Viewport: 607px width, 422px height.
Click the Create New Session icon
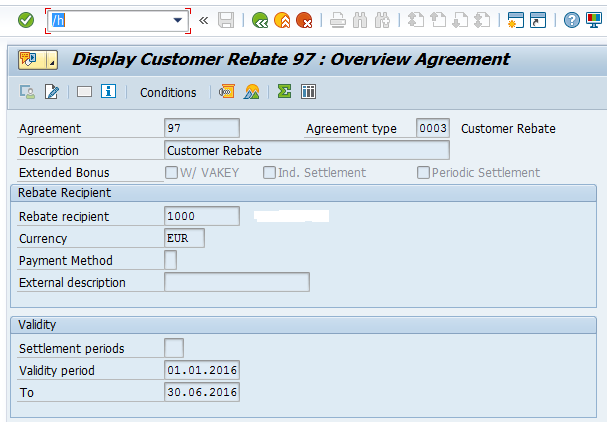516,20
